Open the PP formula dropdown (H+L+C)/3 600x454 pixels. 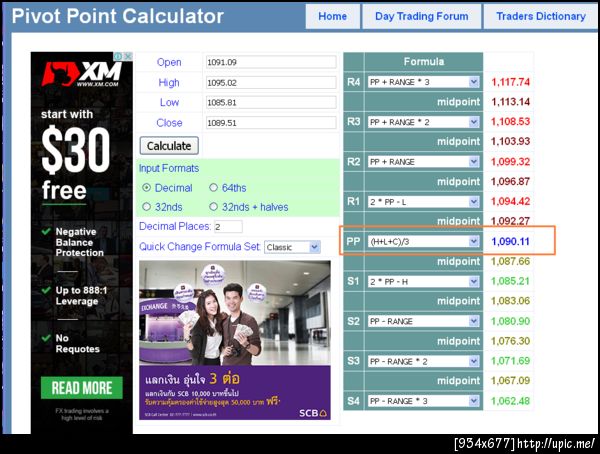424,242
